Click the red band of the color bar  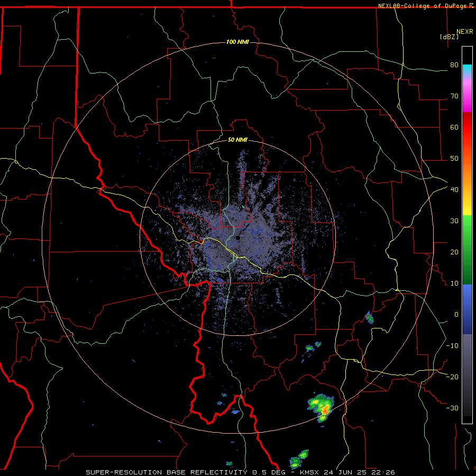pos(467,127)
